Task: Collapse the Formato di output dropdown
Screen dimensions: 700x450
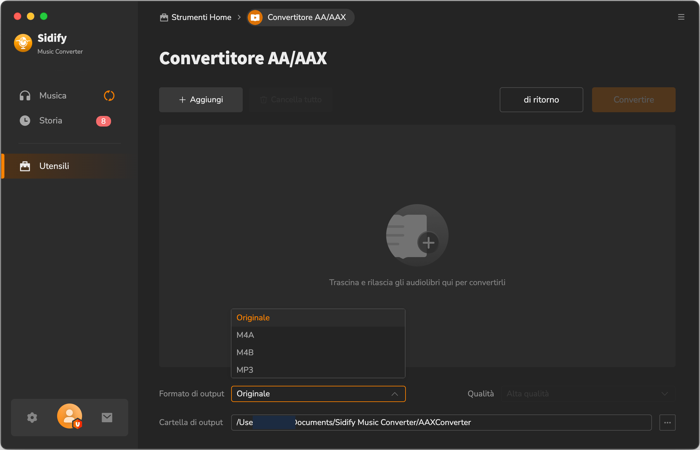Action: [x=318, y=394]
